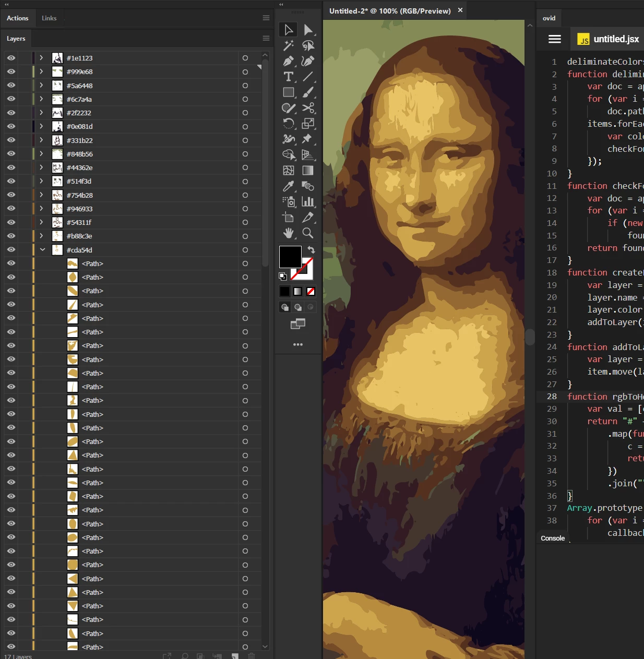Screen dimensions: 644x659
Task: Select the Scissors tool
Action: click(x=308, y=108)
